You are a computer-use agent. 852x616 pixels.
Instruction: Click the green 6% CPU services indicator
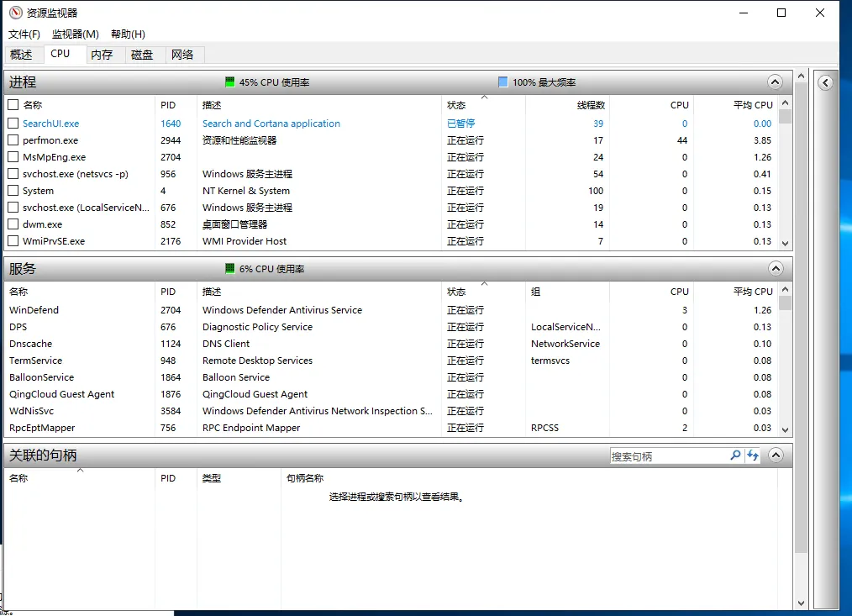point(230,269)
